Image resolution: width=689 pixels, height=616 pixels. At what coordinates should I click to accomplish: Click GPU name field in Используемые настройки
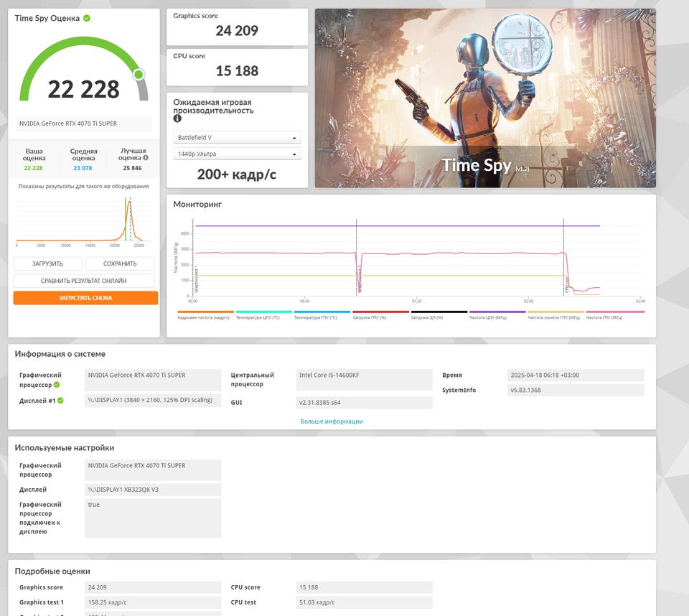click(x=153, y=470)
